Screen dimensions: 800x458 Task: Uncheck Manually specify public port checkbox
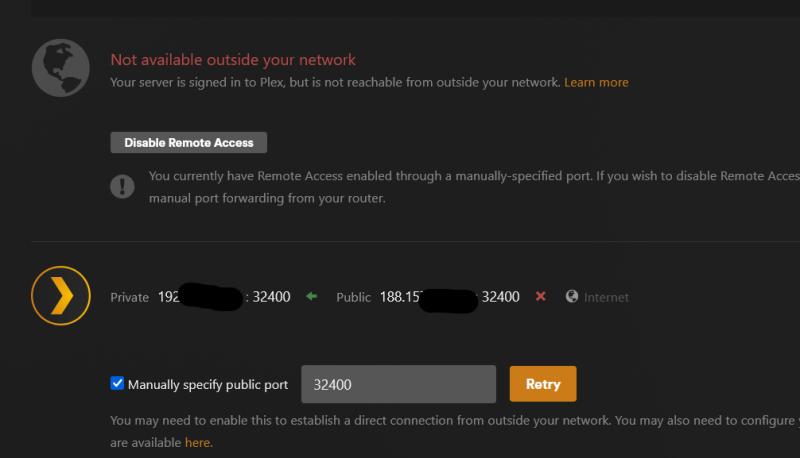click(x=117, y=383)
